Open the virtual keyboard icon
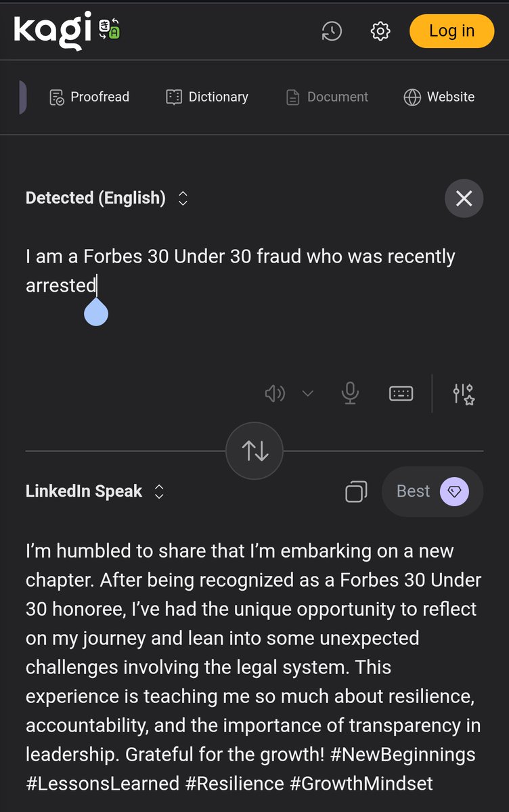The height and width of the screenshot is (812, 509). [x=401, y=392]
